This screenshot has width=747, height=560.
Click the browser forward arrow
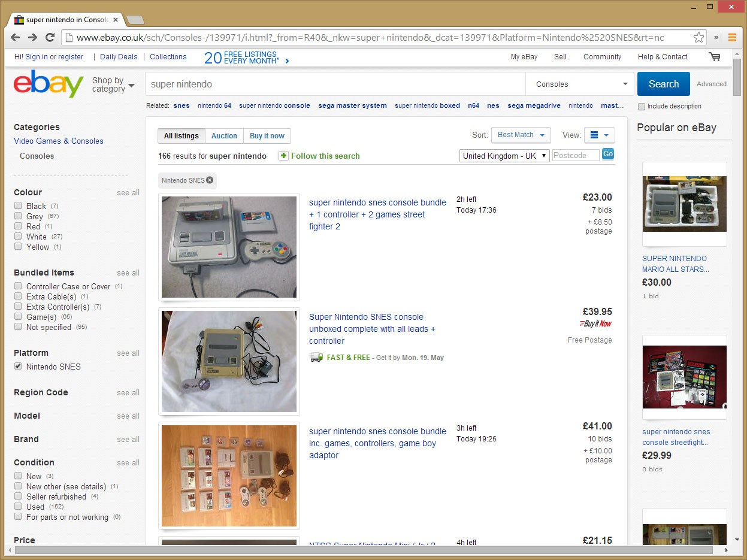click(x=33, y=37)
